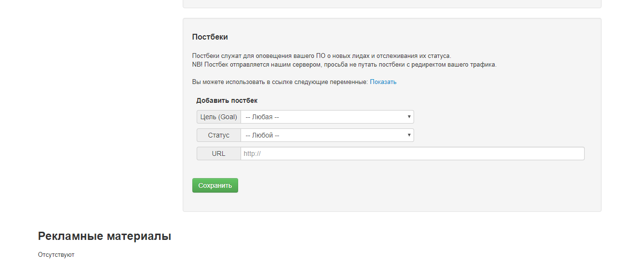Select the Цель (Goal) field label

coord(218,116)
